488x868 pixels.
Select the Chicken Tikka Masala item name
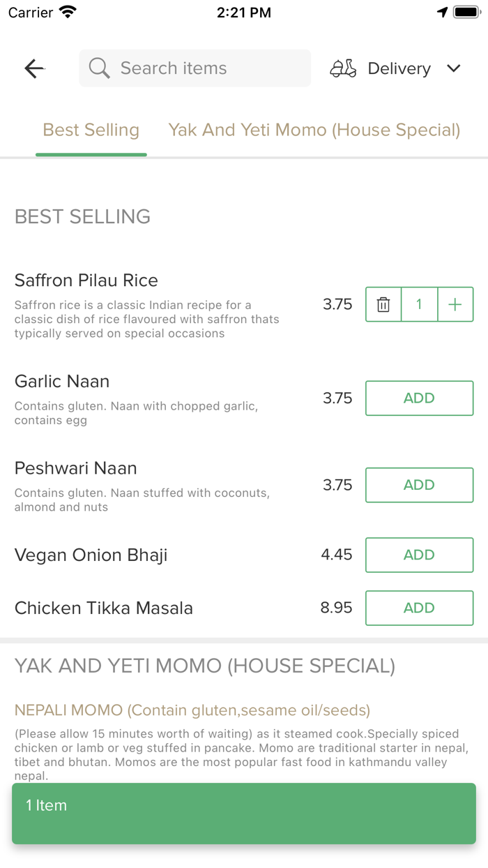[104, 608]
